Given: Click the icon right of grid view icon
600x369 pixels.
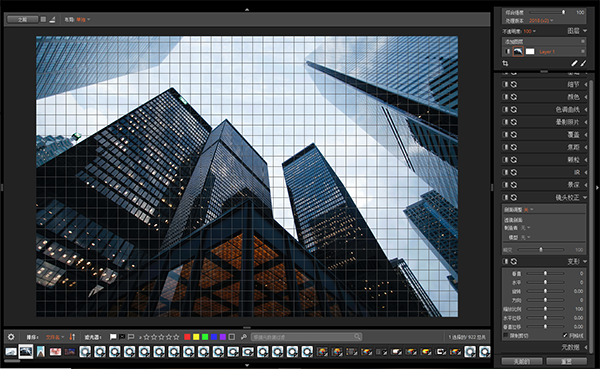Looking at the screenshot, I should tap(52, 19).
